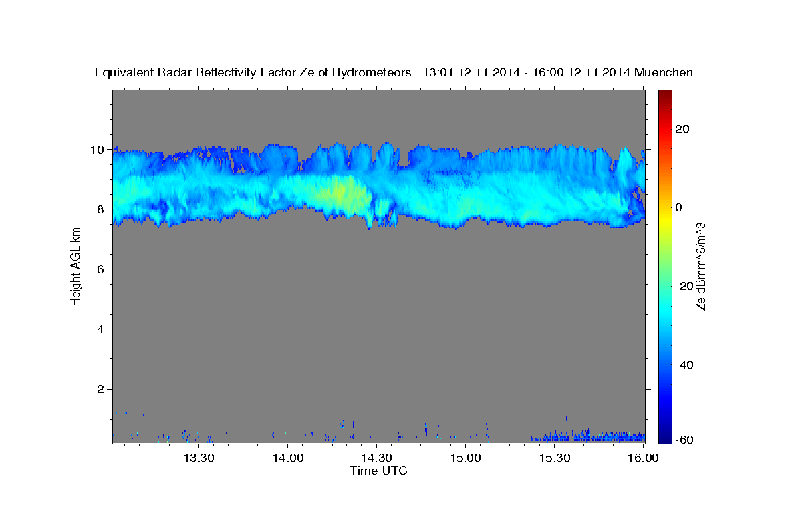This screenshot has height=532, width=798.
Task: Click the height tick label '2'
Action: [x=100, y=388]
